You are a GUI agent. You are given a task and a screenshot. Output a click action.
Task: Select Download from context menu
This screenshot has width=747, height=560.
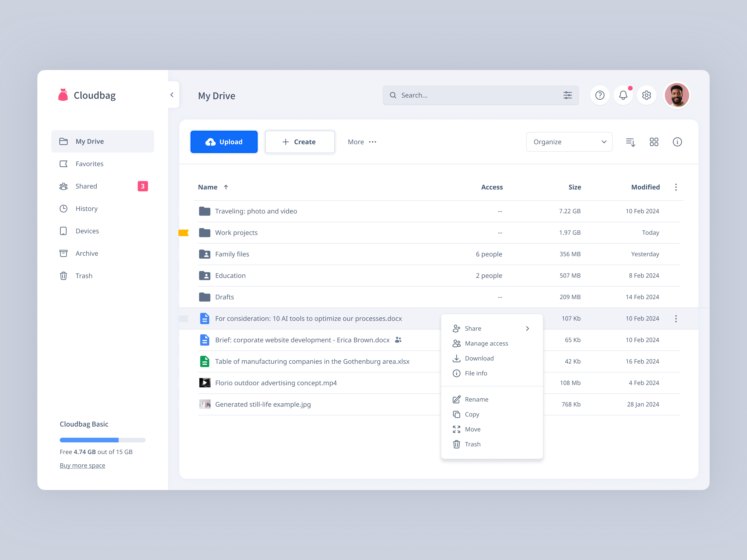pyautogui.click(x=479, y=358)
